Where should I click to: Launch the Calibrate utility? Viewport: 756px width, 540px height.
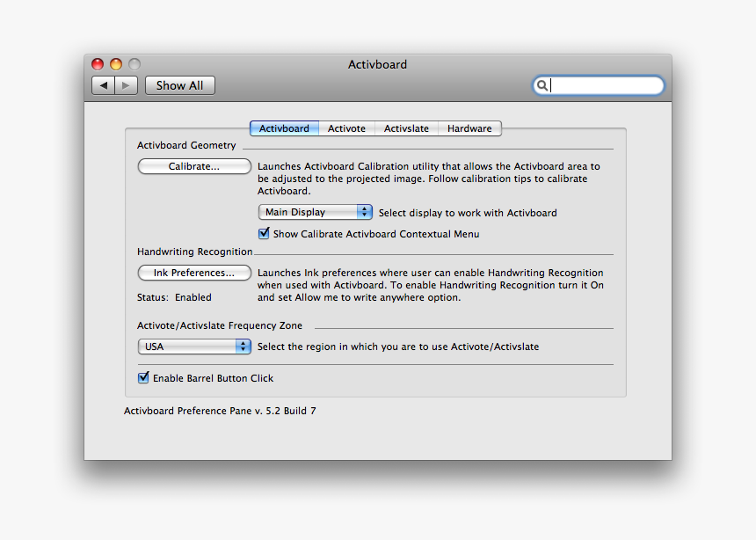click(194, 166)
